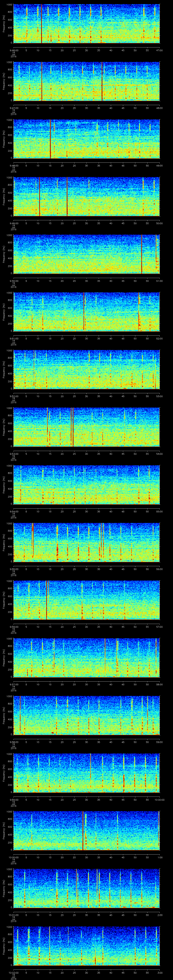The width and height of the screenshot is (173, 980).
Task: Click the 10:02:00 start time label
Action: 14,972
